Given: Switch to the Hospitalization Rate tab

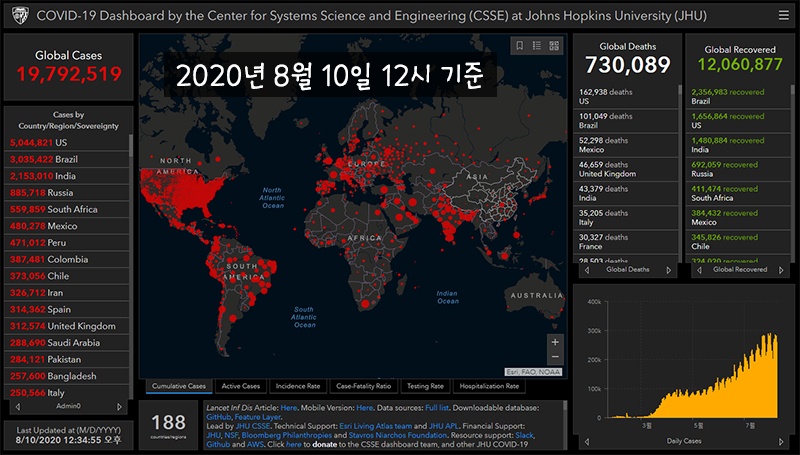Looking at the screenshot, I should coord(489,386).
